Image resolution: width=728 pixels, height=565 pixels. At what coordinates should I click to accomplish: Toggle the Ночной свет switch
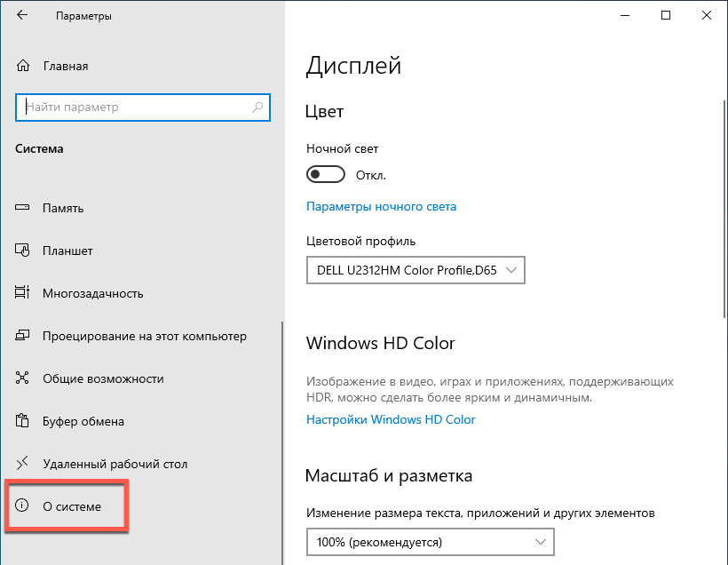[x=326, y=175]
